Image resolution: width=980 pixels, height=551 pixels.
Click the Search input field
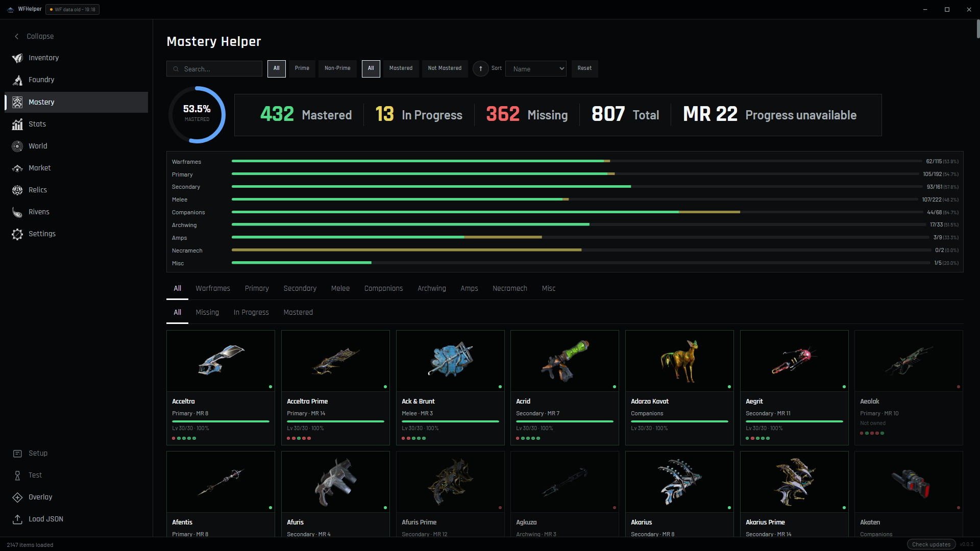click(214, 69)
